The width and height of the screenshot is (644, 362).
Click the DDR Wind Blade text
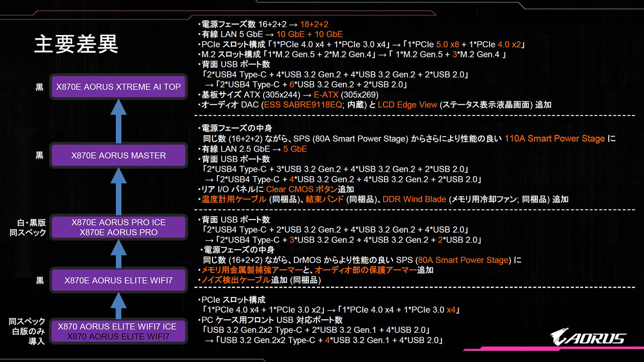pos(414,199)
